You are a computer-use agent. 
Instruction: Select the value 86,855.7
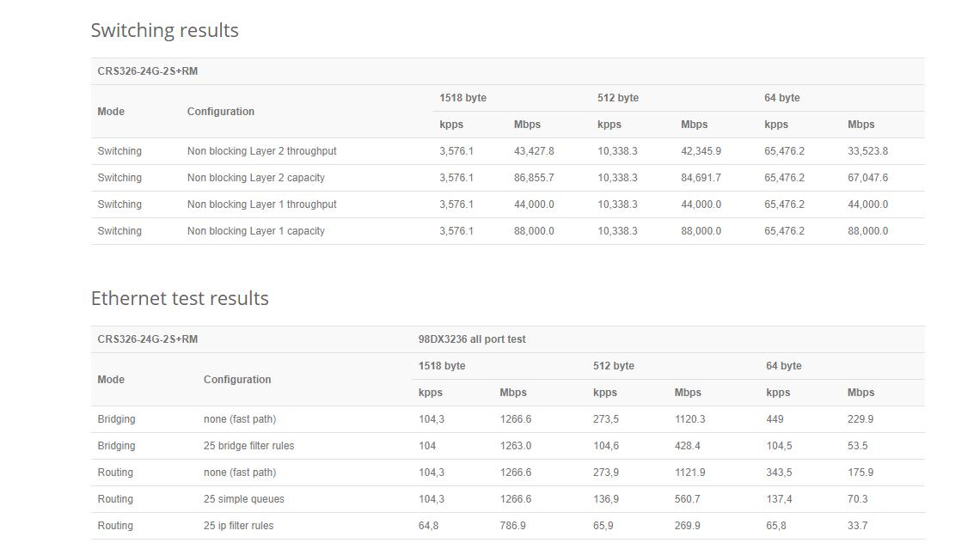(534, 178)
